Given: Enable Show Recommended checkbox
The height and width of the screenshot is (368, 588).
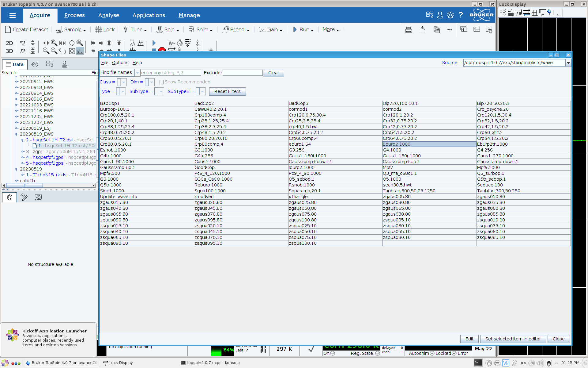Looking at the screenshot, I should (161, 82).
